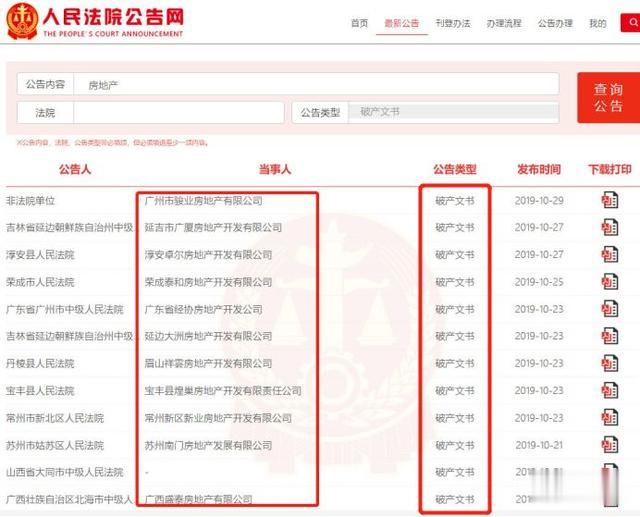Open the 首页 nav item
This screenshot has height=517, width=640.
[x=360, y=23]
